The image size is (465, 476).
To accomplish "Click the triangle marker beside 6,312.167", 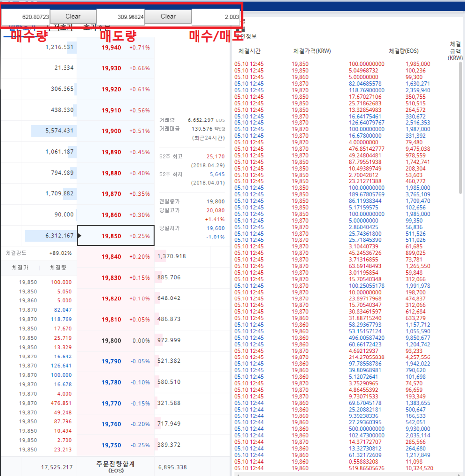I will [x=79, y=235].
